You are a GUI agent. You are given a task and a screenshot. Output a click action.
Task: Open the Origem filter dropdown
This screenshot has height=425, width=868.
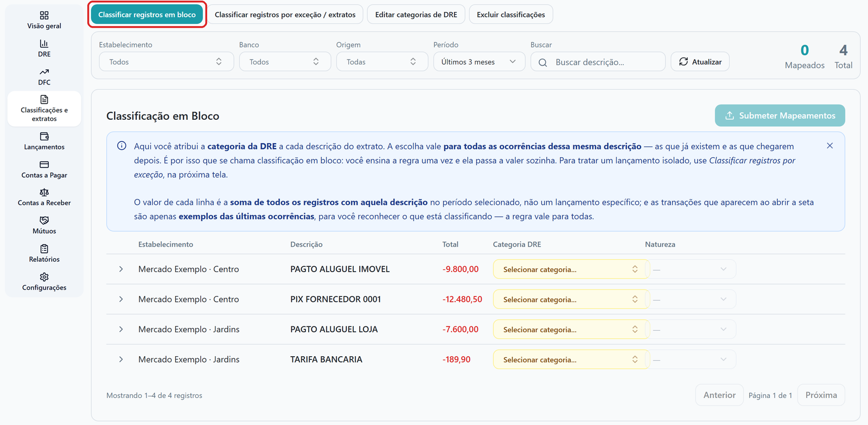[x=382, y=62]
